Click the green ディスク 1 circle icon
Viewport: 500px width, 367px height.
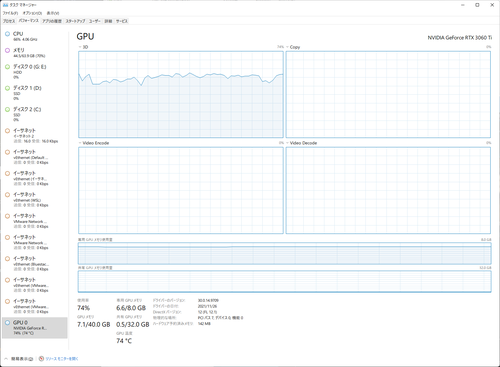pos(7,88)
